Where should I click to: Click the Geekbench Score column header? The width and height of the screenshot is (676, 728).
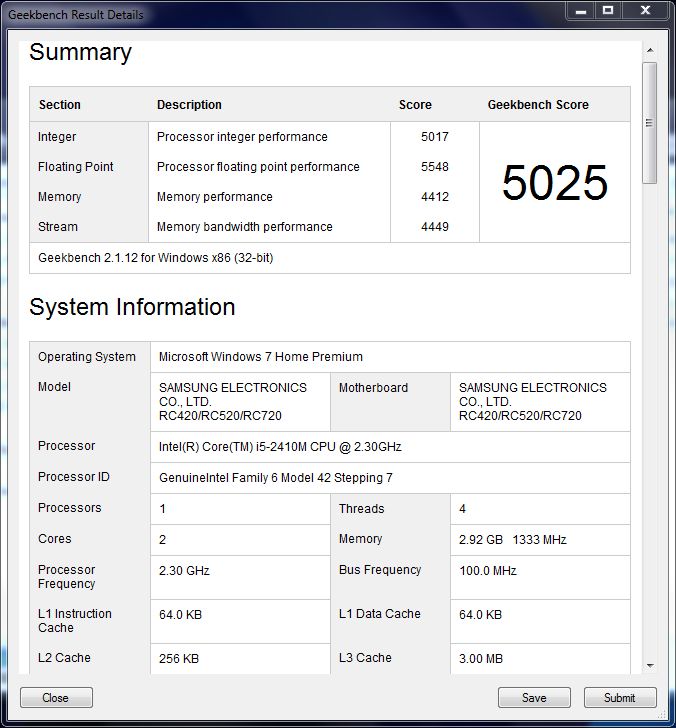click(x=538, y=104)
